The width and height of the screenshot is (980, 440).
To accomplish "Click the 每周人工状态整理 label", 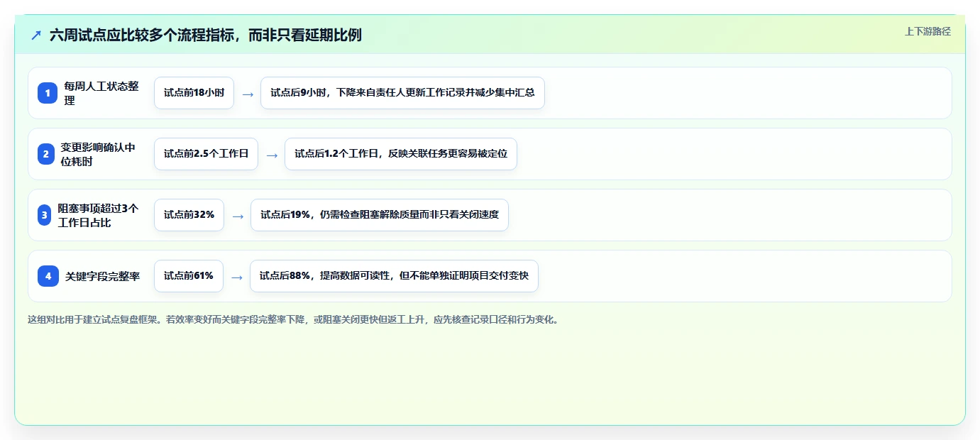I will pos(102,93).
